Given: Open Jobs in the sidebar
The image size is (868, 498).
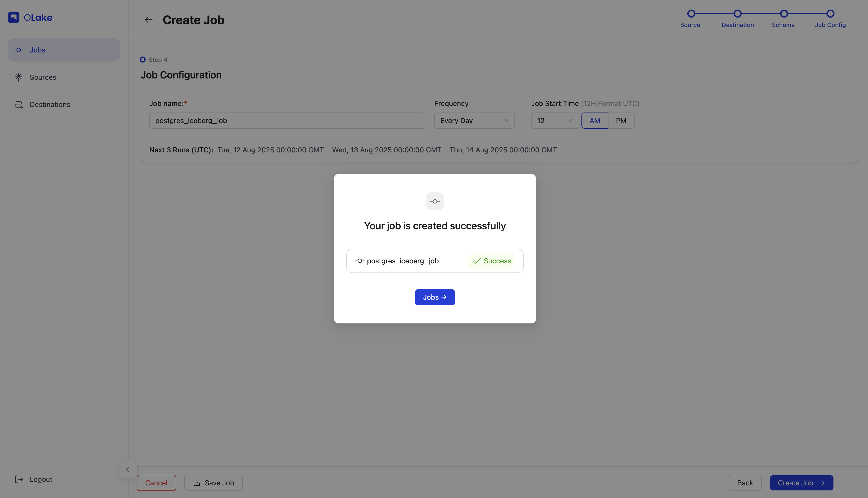Looking at the screenshot, I should click(x=64, y=50).
